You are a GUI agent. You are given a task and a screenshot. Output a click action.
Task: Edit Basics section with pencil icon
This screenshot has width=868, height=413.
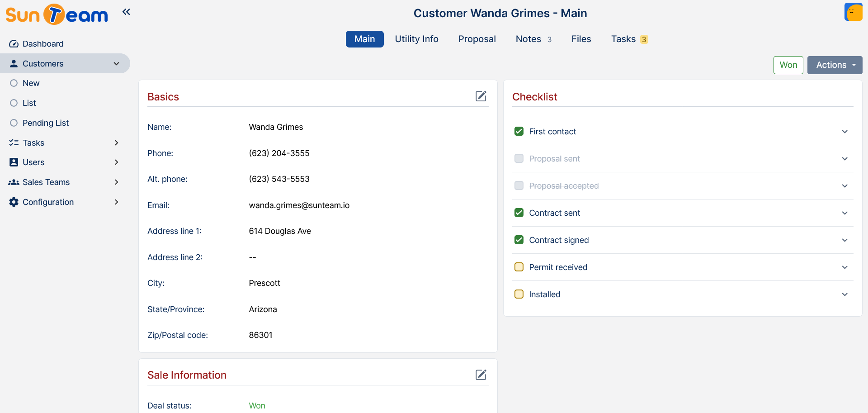(x=481, y=96)
